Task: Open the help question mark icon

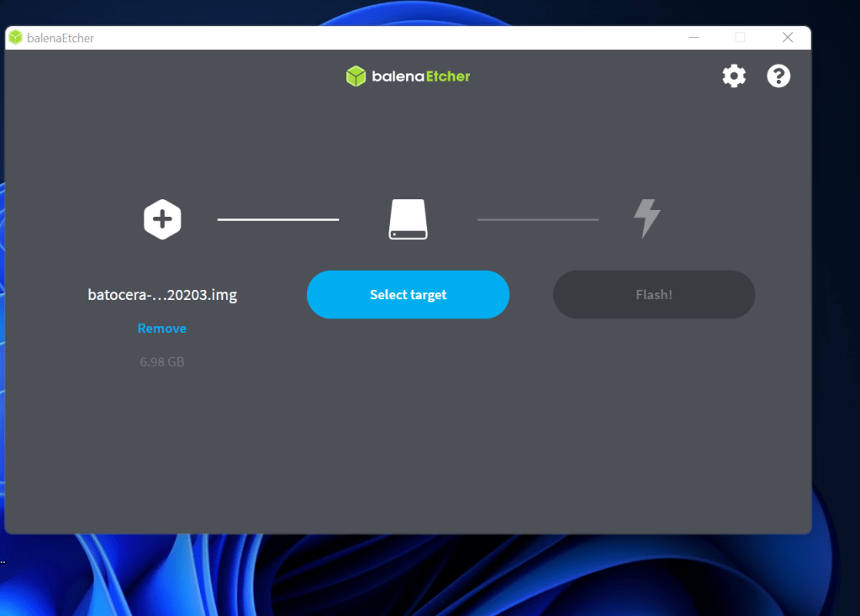Action: tap(778, 76)
